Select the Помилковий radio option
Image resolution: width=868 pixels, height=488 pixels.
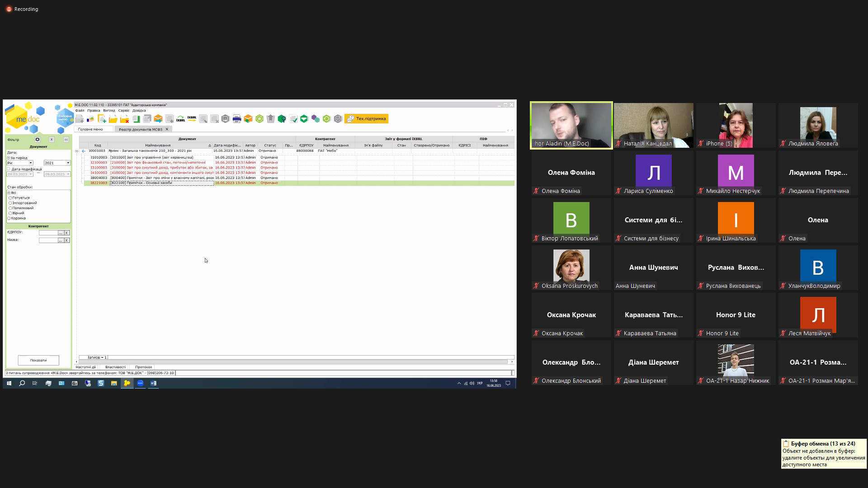[x=10, y=208]
